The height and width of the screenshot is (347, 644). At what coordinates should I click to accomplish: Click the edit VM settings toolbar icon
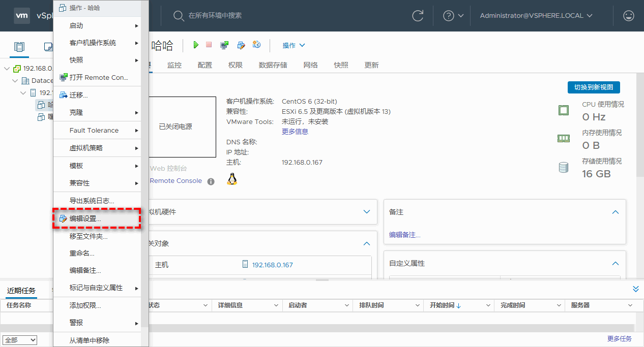tap(241, 45)
